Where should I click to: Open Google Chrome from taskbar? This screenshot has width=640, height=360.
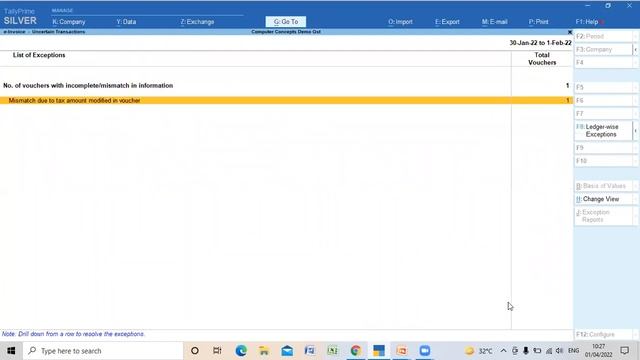356,351
